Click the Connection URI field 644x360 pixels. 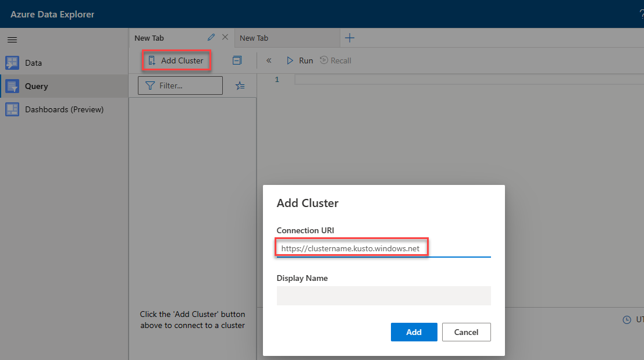[383, 248]
